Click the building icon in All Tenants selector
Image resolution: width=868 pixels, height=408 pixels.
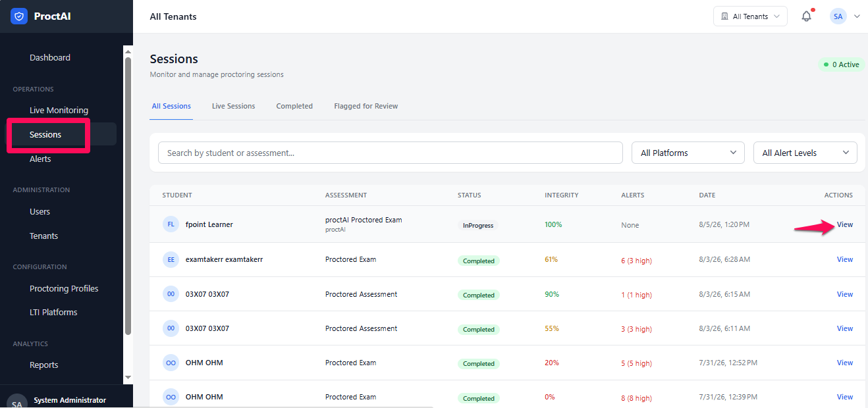pos(724,16)
